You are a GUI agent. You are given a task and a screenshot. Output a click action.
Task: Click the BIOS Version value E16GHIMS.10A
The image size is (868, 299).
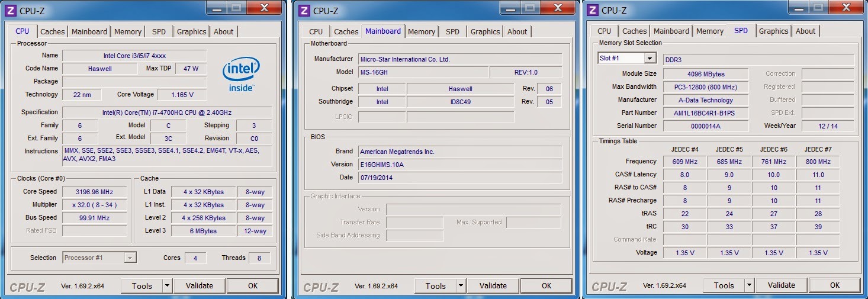click(x=460, y=165)
